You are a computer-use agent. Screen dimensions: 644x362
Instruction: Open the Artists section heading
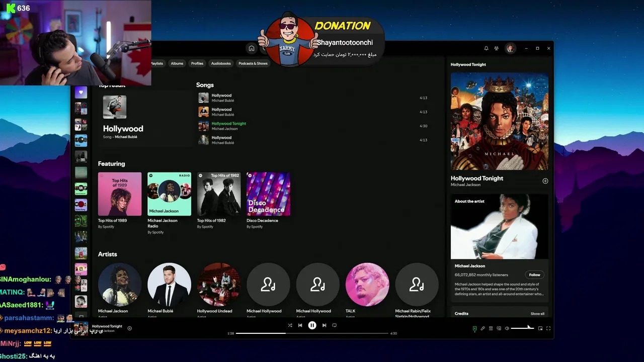point(107,254)
